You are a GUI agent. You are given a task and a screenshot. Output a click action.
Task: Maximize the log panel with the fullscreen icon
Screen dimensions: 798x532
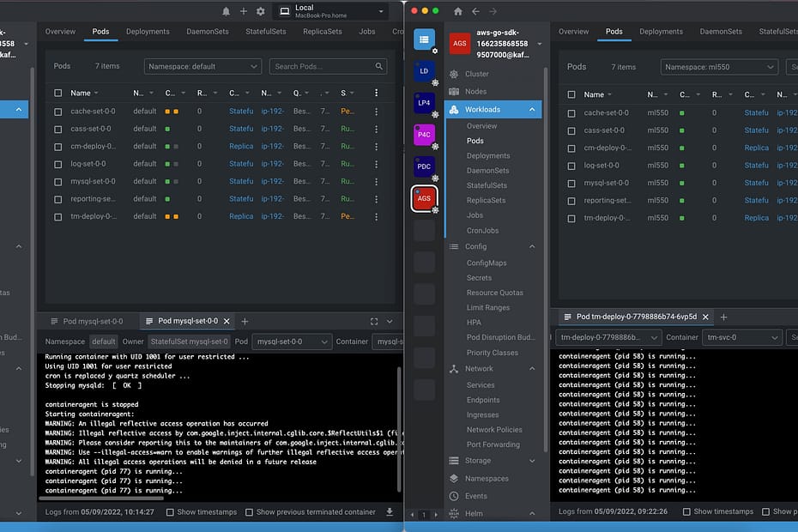374,321
